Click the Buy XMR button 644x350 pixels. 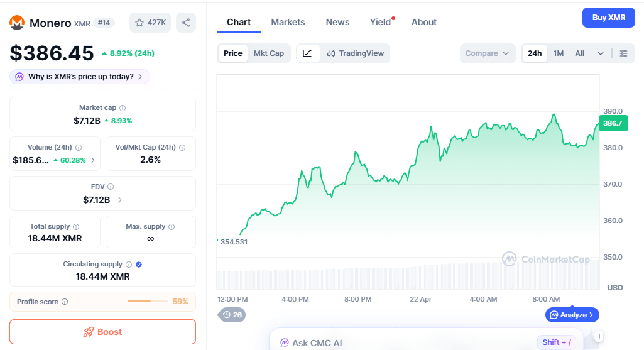pyautogui.click(x=609, y=18)
